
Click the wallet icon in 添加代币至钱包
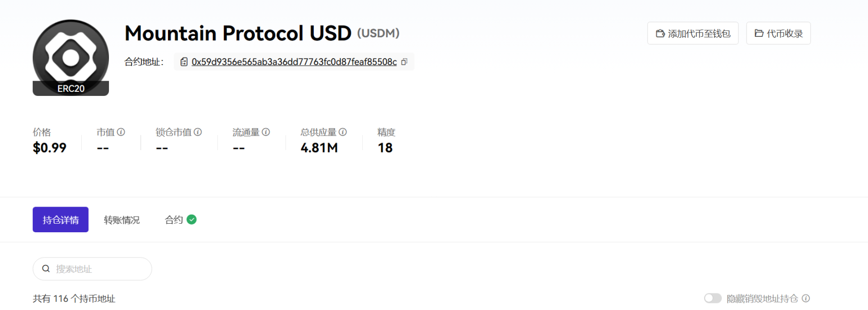click(660, 33)
